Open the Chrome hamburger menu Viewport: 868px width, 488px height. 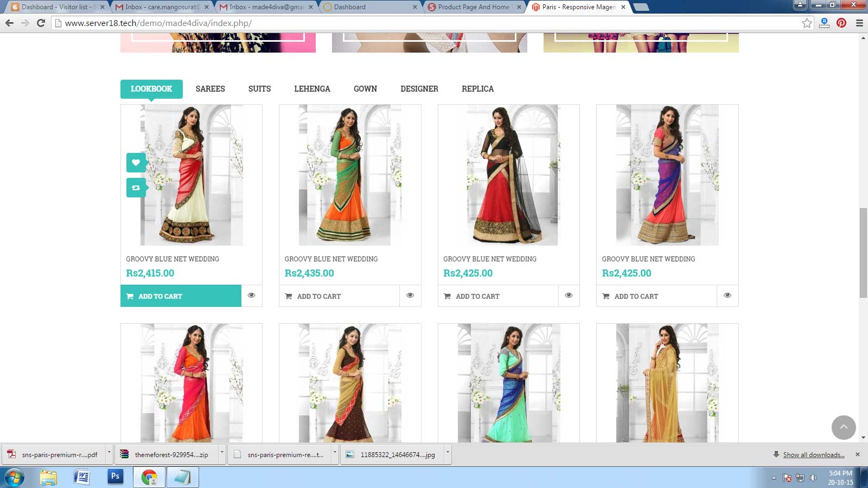tap(859, 23)
